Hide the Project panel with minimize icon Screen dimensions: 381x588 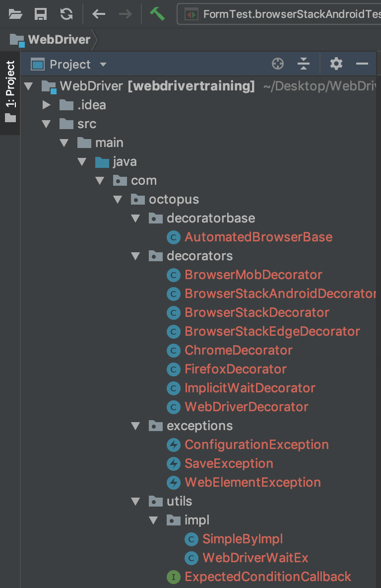click(x=362, y=64)
